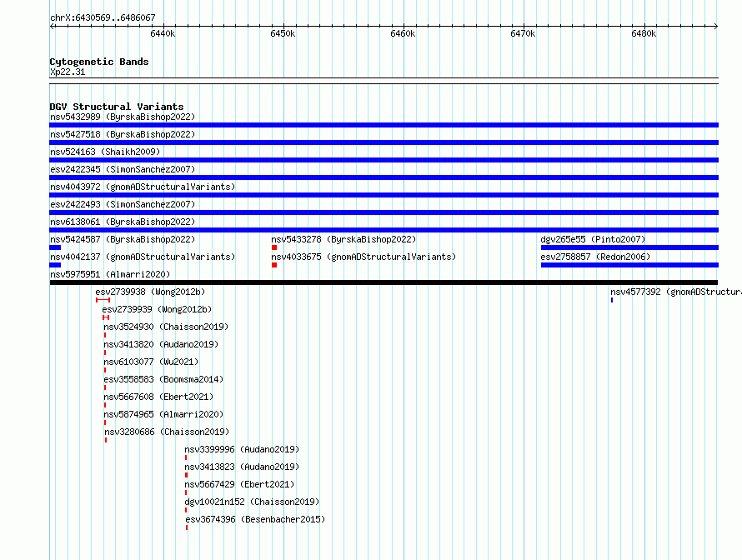This screenshot has width=742, height=560.
Task: Click the 6470k ruler tick label
Action: 523,33
